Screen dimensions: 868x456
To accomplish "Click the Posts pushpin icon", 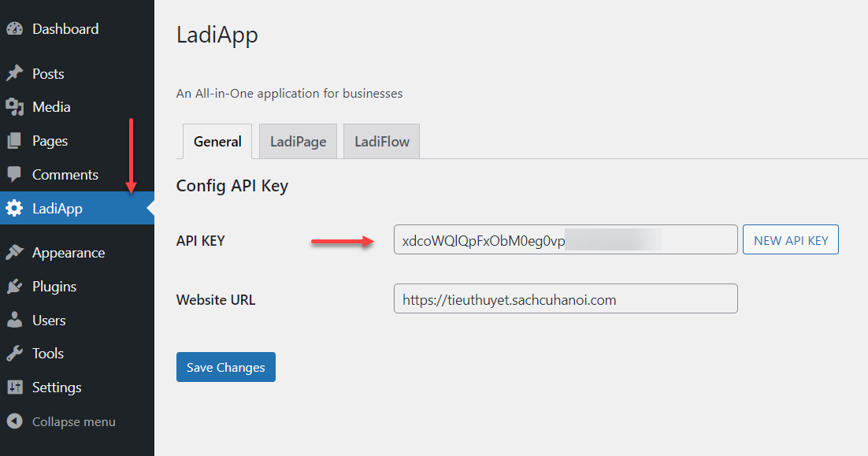I will click(15, 74).
